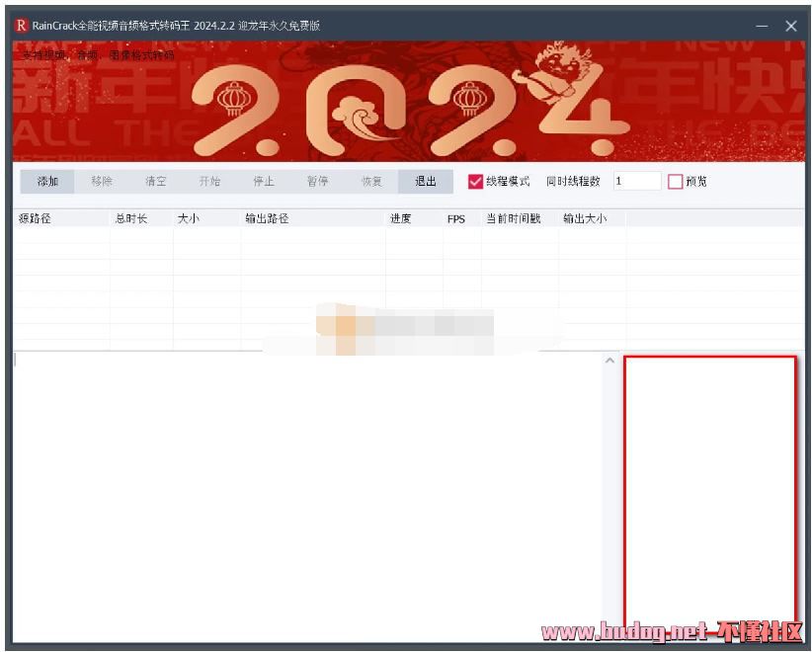
Task: Click the 进度 column header
Action: (414, 218)
